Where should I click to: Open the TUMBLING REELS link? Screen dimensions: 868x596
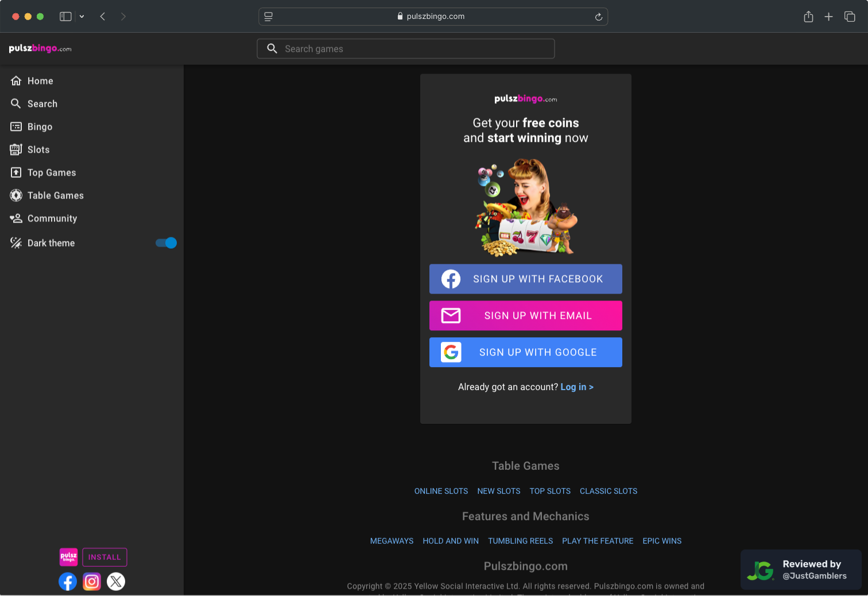tap(521, 541)
